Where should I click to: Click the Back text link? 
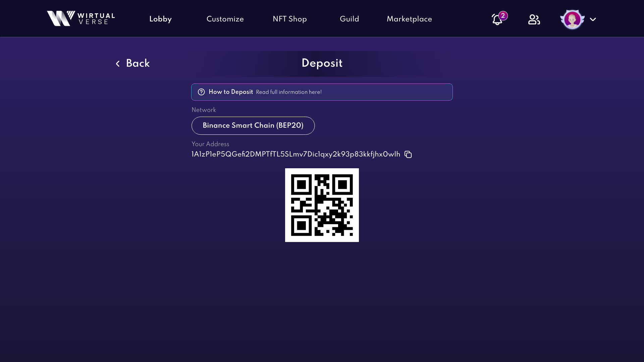[x=138, y=63]
